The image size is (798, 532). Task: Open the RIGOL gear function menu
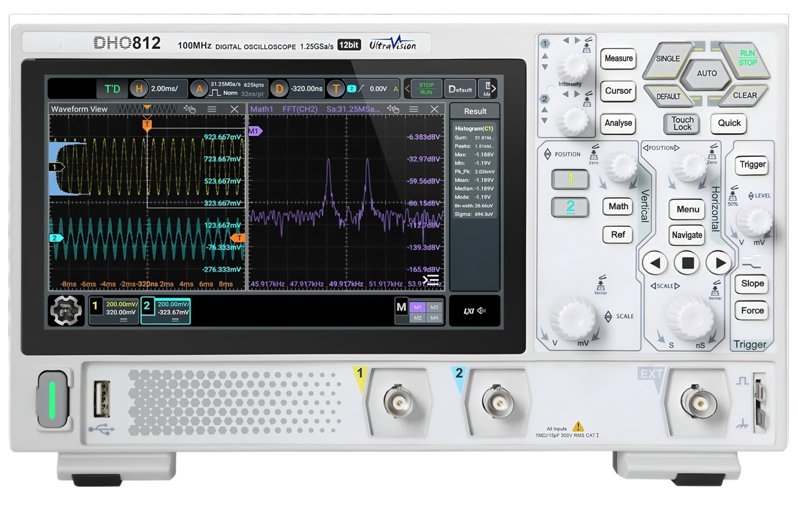click(65, 311)
